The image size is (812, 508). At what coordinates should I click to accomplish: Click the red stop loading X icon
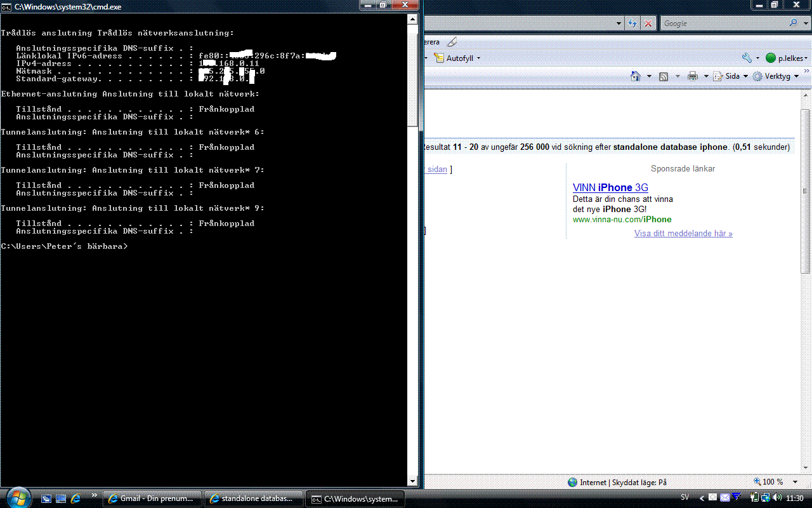pyautogui.click(x=648, y=23)
